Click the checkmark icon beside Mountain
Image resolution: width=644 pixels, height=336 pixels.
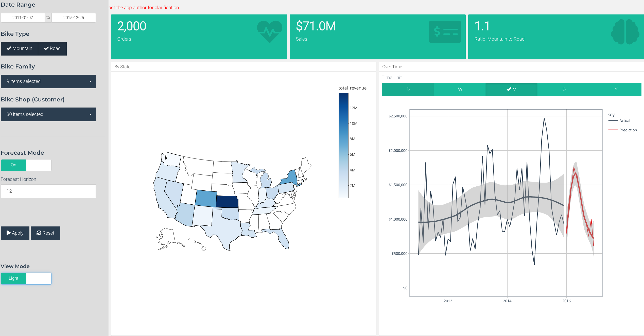pos(9,48)
